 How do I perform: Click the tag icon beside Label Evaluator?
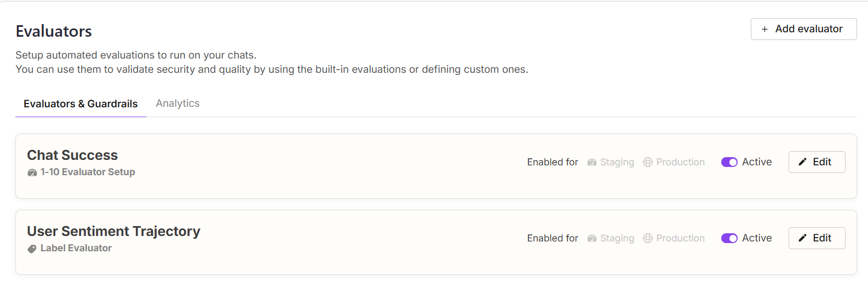tap(32, 249)
